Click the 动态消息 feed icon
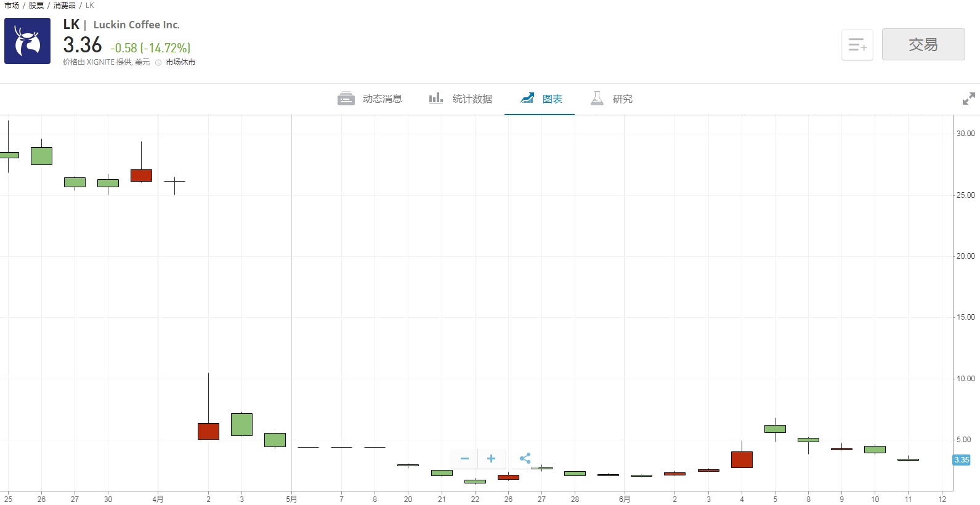980x505 pixels. [x=346, y=99]
